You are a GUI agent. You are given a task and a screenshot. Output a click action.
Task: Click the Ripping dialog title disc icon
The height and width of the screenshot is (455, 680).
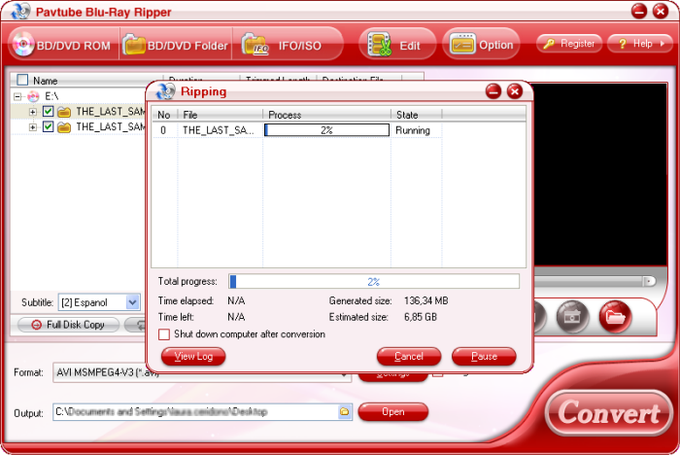(x=166, y=91)
